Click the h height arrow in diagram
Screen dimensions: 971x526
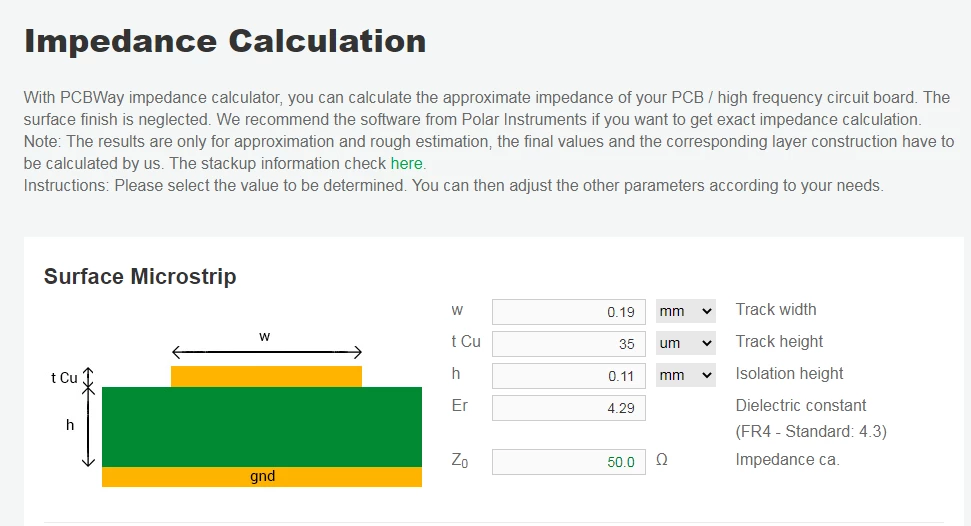[x=88, y=427]
